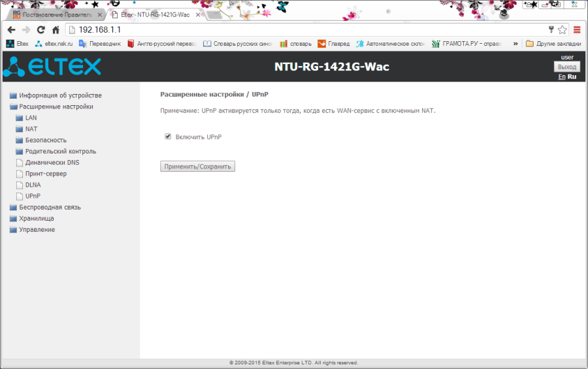Open the browser home page icon
This screenshot has width=588, height=369.
[x=56, y=29]
